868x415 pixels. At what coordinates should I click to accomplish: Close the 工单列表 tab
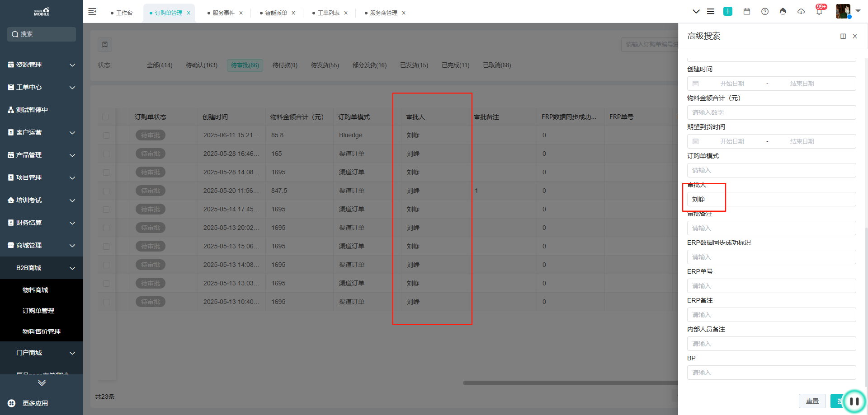tap(346, 13)
